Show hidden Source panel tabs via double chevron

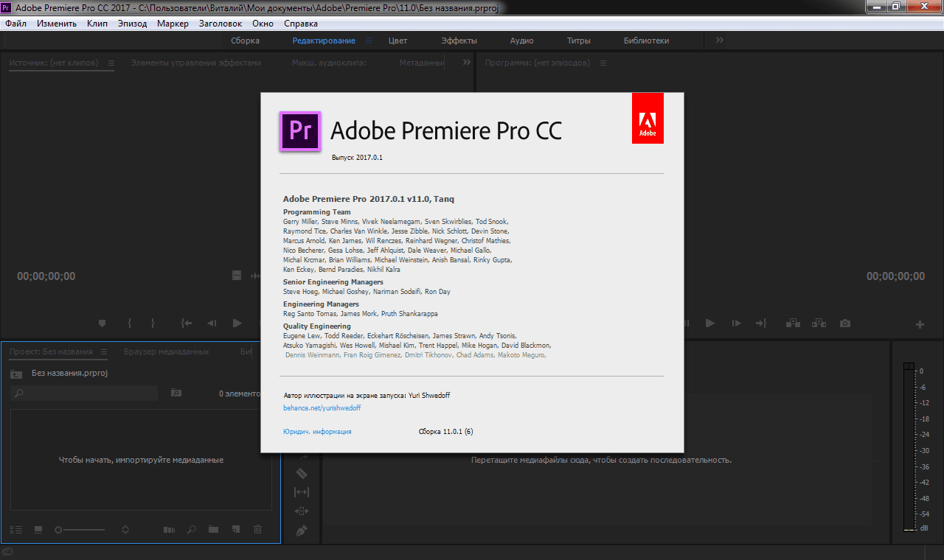[466, 63]
